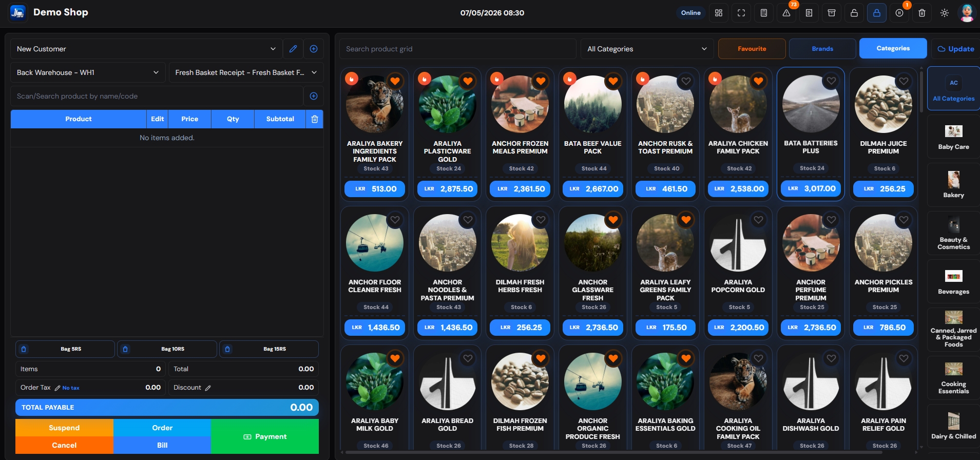Click the trash icon in top bar
This screenshot has width=980, height=460.
coord(922,13)
